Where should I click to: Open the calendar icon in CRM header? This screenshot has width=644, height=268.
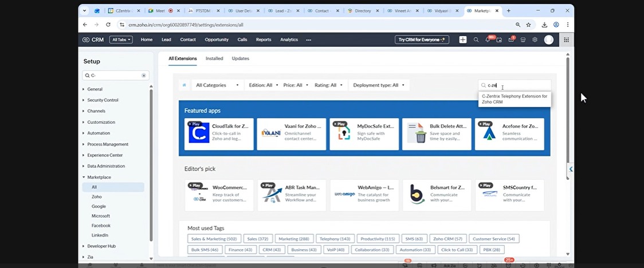coord(499,40)
